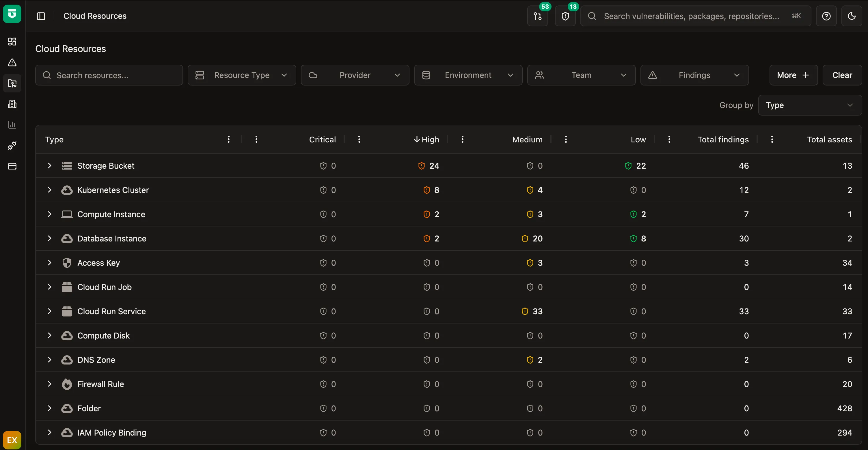Open the Group by Type dropdown

[809, 105]
